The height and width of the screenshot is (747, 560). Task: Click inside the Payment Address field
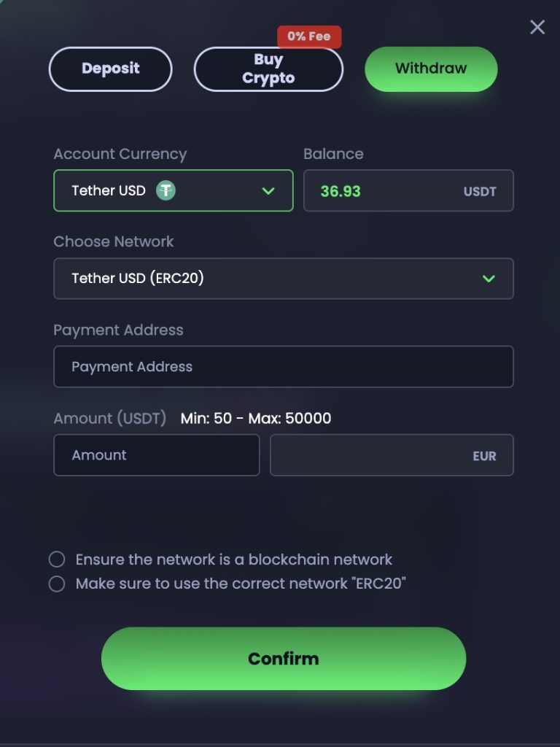[284, 366]
